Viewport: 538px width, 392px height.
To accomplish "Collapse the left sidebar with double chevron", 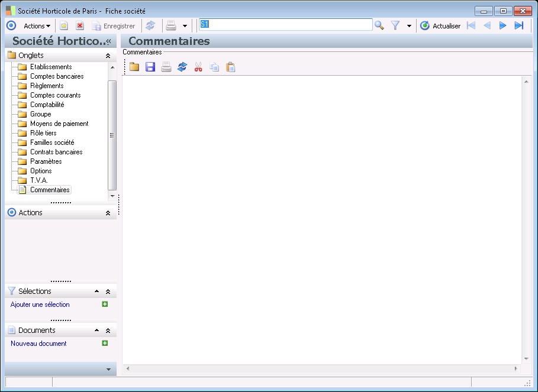I will (x=108, y=41).
